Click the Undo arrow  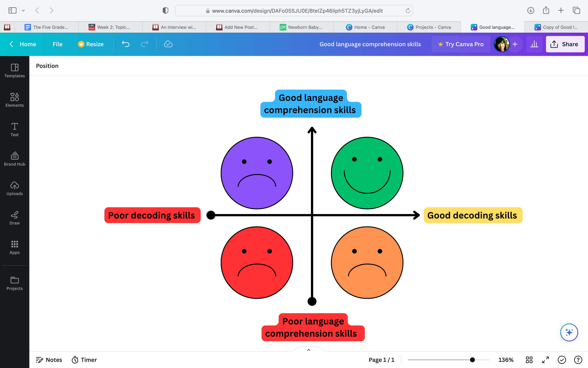126,44
